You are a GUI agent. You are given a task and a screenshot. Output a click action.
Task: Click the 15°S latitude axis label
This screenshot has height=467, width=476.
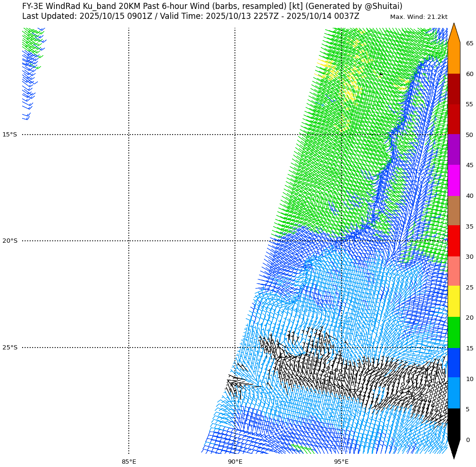click(9, 135)
